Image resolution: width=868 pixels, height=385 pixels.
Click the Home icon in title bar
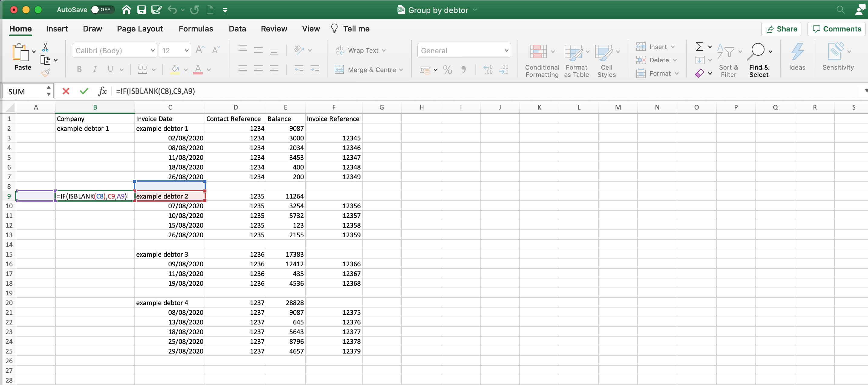[x=127, y=10]
